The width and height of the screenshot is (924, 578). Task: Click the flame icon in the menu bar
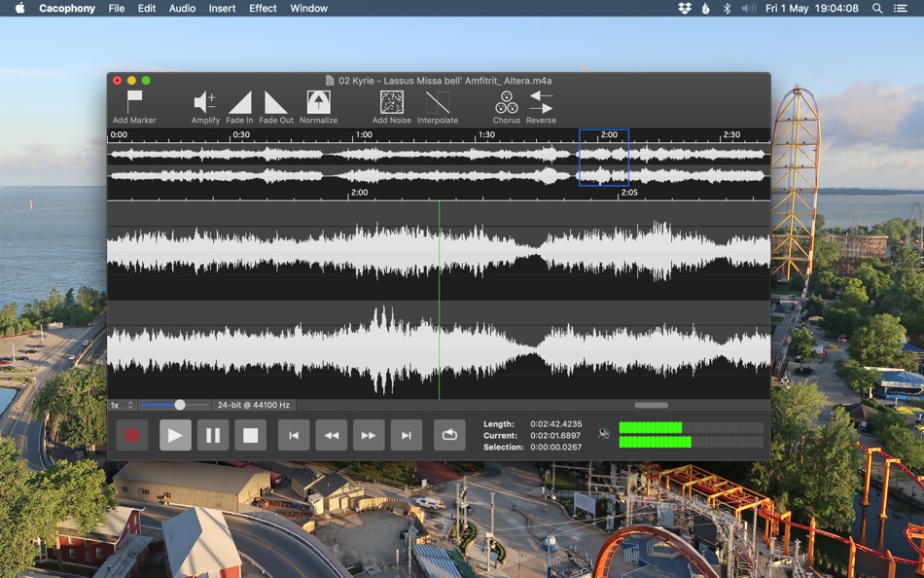706,8
